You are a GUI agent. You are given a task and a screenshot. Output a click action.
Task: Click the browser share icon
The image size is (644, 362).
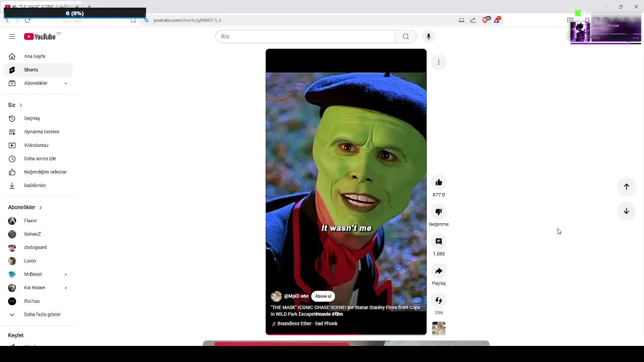click(473, 20)
